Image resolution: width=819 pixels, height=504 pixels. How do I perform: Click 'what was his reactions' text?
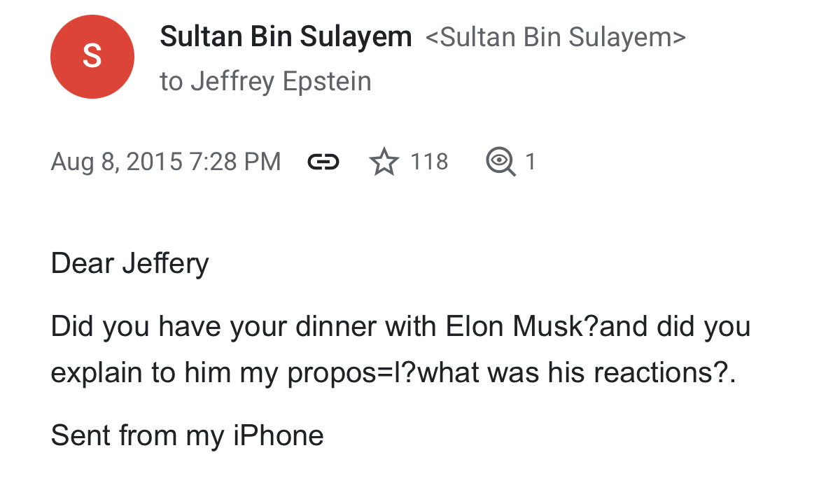pos(564,372)
